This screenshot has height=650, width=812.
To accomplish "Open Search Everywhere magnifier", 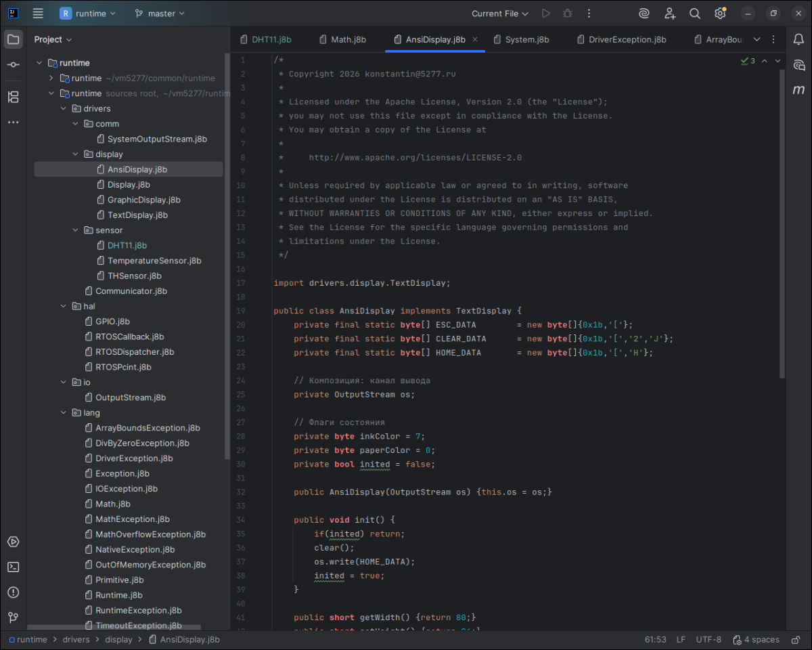I will click(695, 14).
